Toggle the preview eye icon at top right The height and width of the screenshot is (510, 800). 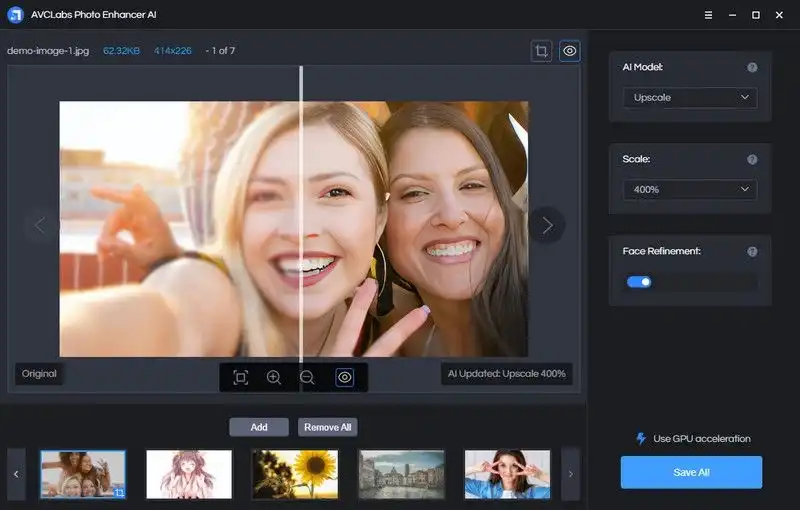point(570,51)
